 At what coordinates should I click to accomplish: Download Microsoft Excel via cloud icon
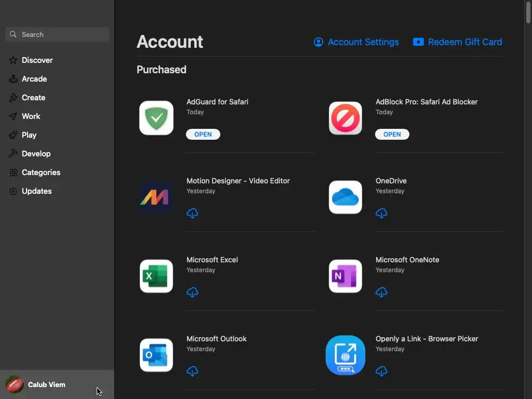tap(192, 292)
